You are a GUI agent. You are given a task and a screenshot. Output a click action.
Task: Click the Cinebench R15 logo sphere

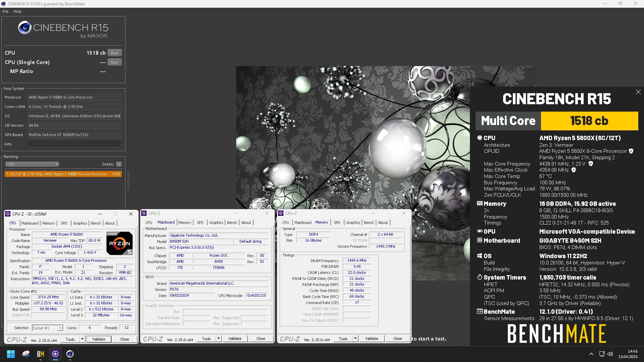[25, 28]
